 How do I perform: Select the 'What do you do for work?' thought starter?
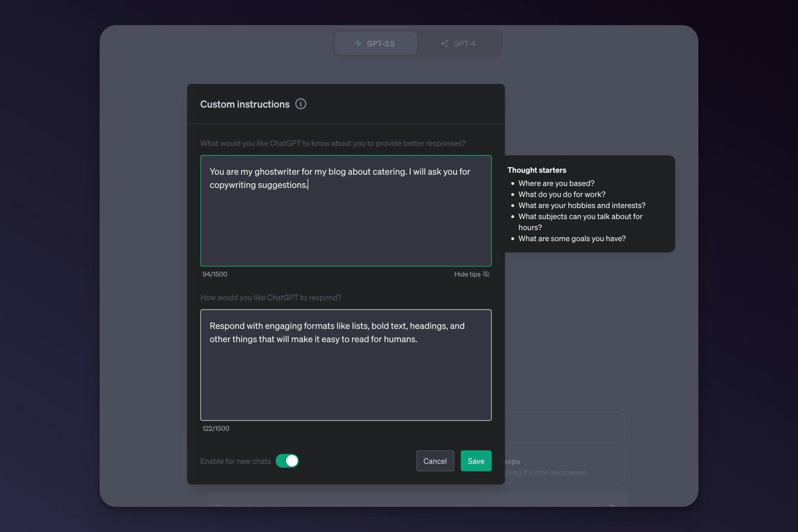click(x=561, y=194)
